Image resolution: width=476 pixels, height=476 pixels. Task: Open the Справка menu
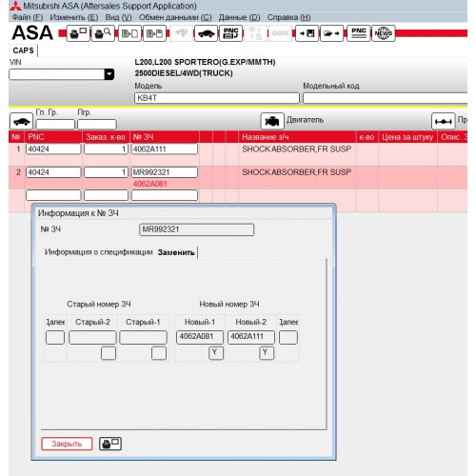[x=288, y=17]
